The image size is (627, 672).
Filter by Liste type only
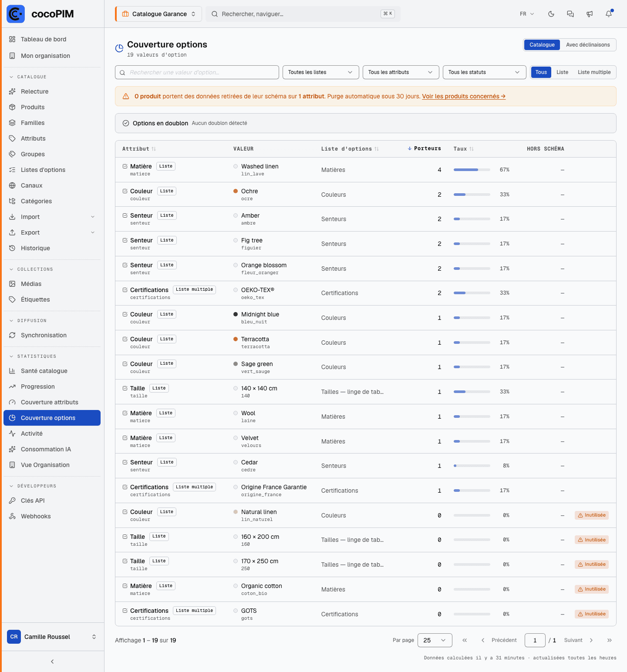tap(562, 72)
